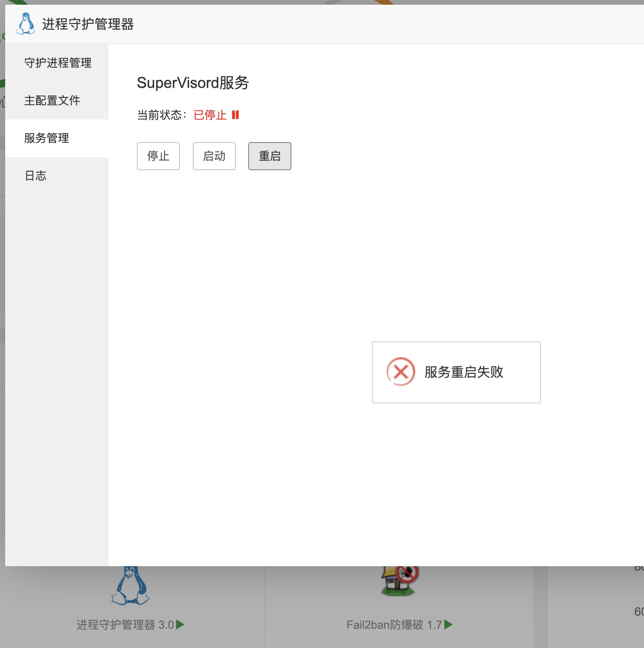Open the 守护进程管理 tab
Image resolution: width=644 pixels, height=648 pixels.
pyautogui.click(x=57, y=63)
